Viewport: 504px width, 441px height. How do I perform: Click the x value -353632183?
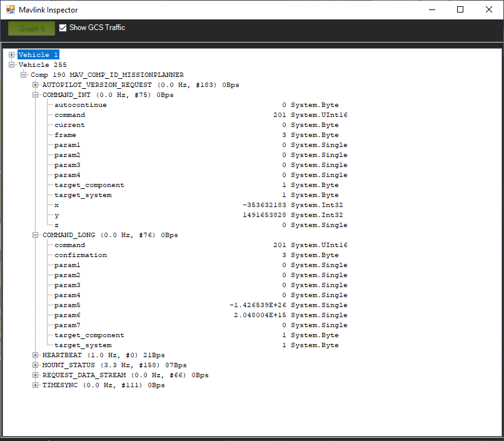pyautogui.click(x=265, y=205)
